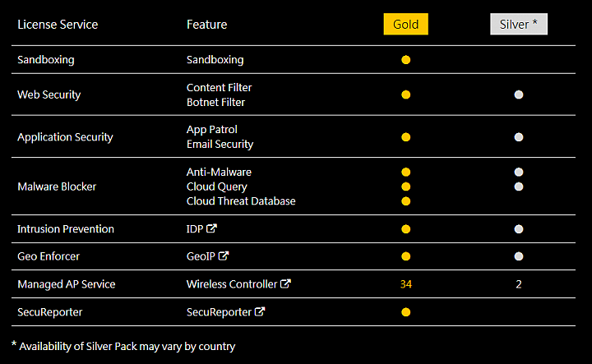Image resolution: width=592 pixels, height=364 pixels.
Task: Click the Silver dot in the Cloud Query row
Action: [x=519, y=187]
